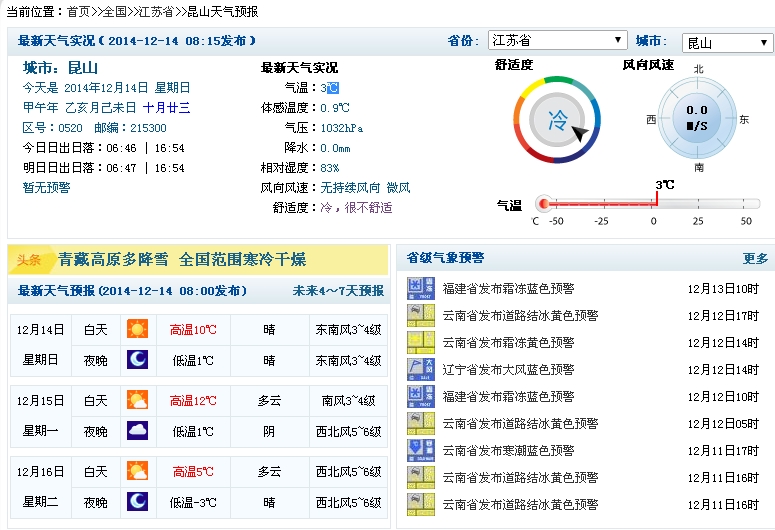Click the moon icon for December 16 night

pos(137,500)
